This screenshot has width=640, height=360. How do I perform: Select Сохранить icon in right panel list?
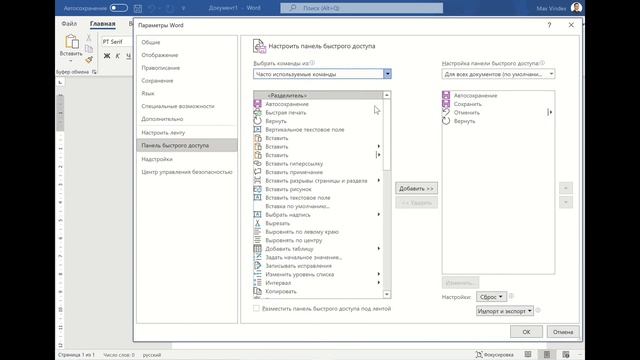click(446, 104)
